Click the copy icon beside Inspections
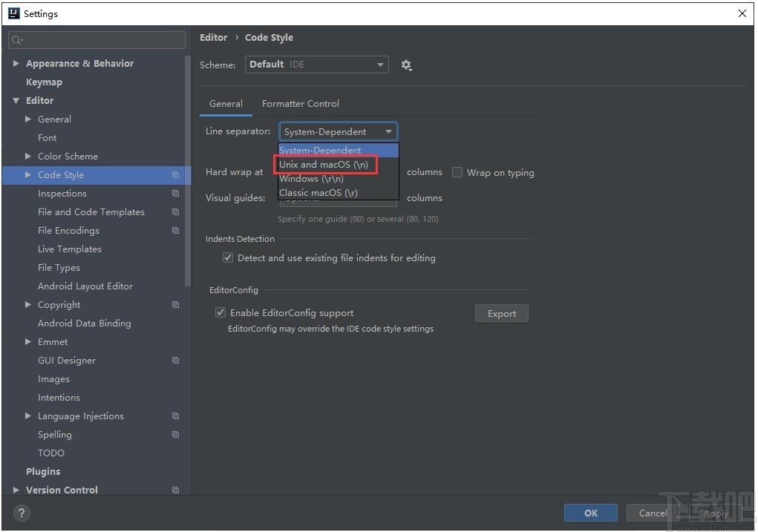758x532 pixels. (x=175, y=194)
